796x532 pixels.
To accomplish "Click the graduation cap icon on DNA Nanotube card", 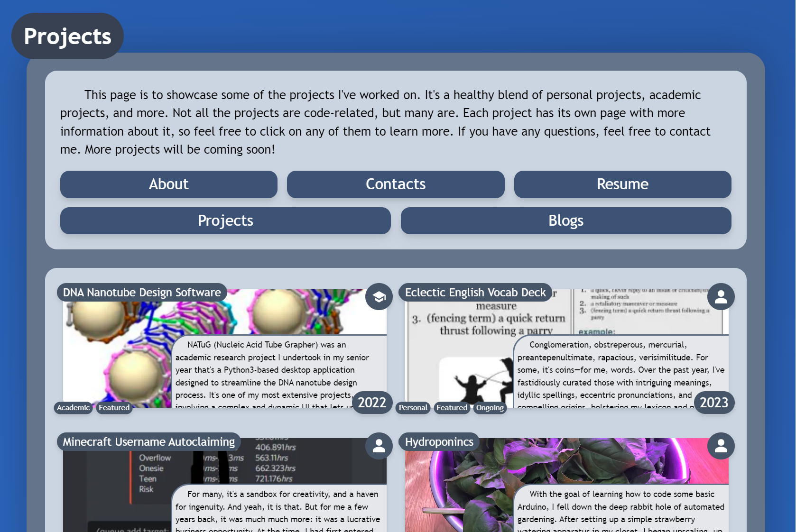I will point(379,297).
